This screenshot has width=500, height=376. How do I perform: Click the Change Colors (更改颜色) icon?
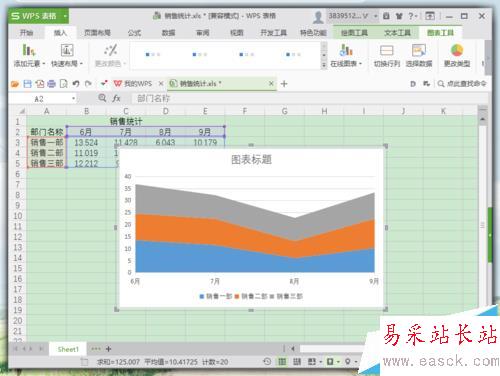pos(110,50)
